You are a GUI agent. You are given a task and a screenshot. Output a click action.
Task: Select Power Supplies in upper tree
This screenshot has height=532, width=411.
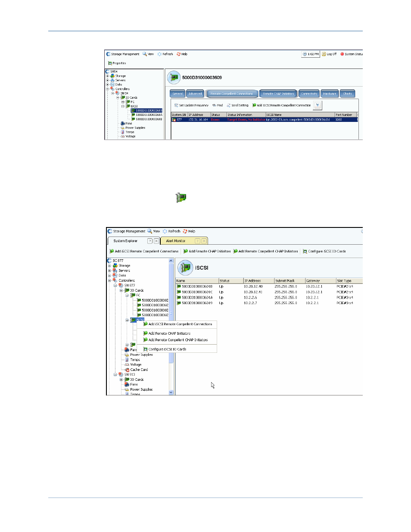click(133, 128)
